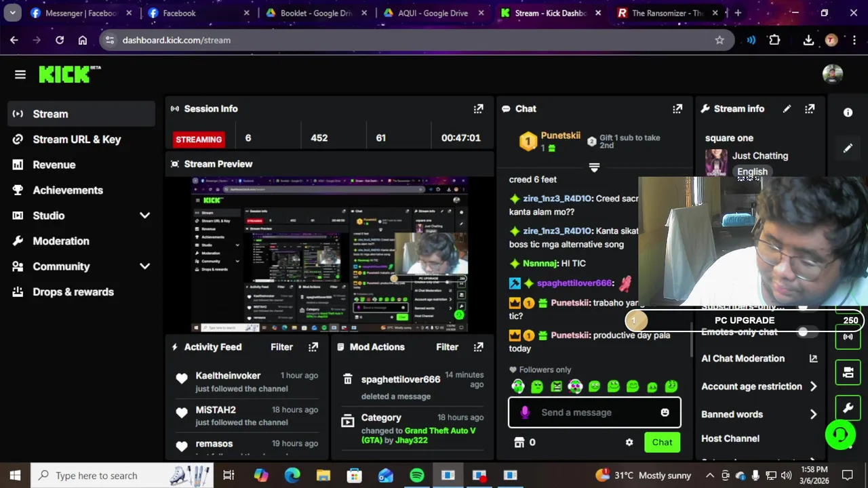Open chat settings gear icon

coord(629,443)
